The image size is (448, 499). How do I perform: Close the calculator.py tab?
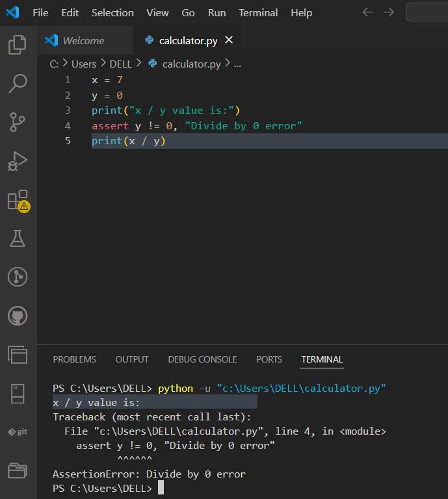click(229, 40)
